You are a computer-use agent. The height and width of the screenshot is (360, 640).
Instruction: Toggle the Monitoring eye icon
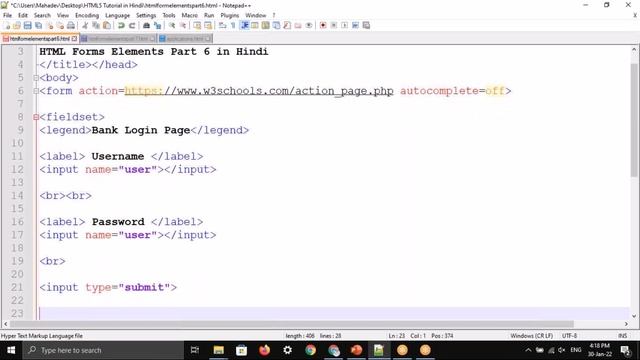tap(309, 25)
